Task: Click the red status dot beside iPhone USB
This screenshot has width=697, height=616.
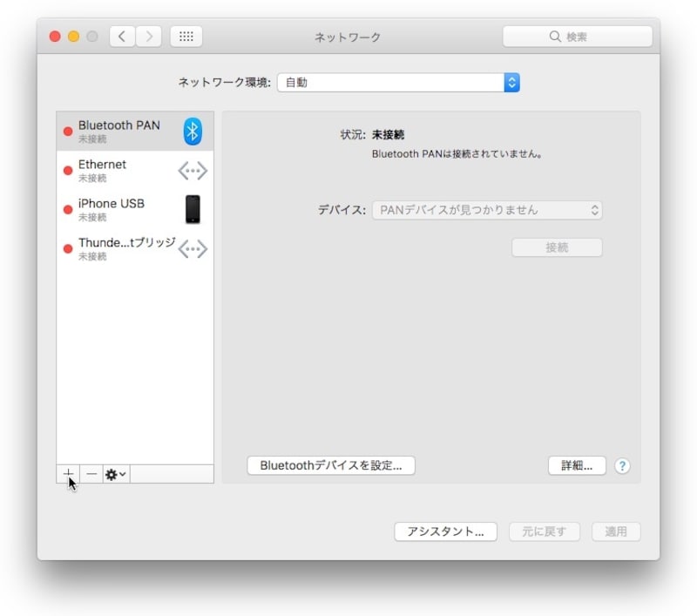Action: point(68,210)
